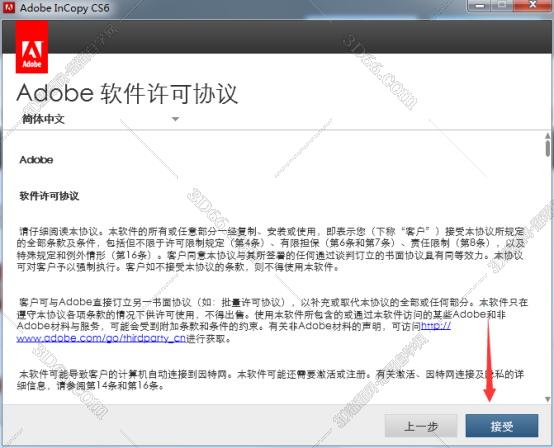This screenshot has height=448, width=554.
Task: Open the 简体中文 language dropdown
Action: click(x=100, y=119)
